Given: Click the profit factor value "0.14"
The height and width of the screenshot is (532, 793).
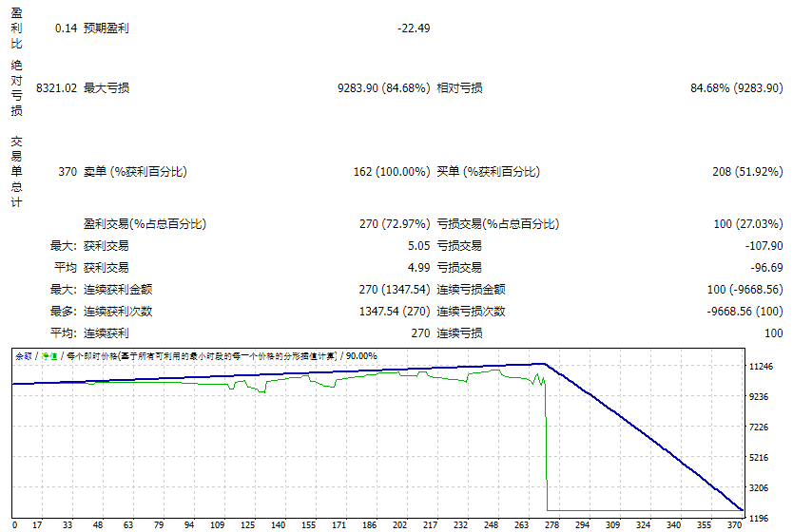Looking at the screenshot, I should click(66, 28).
